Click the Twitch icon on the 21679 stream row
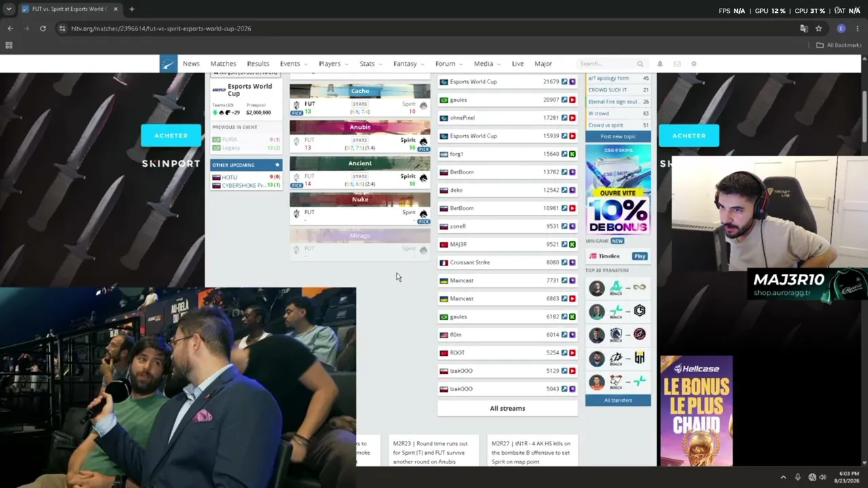 572,81
